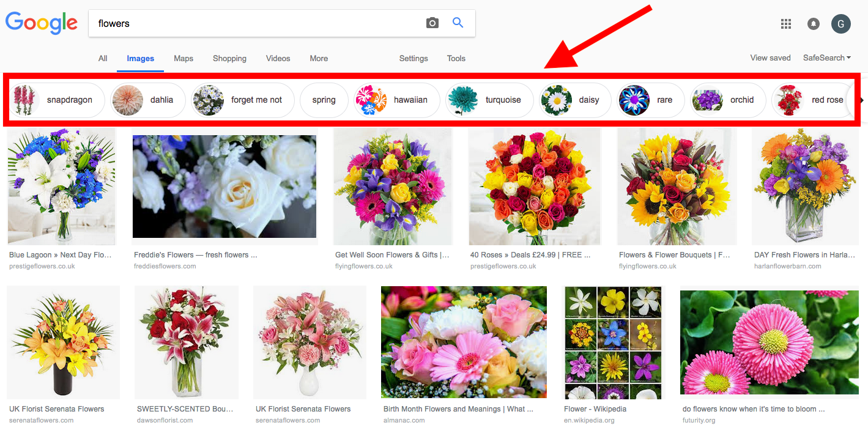This screenshot has width=868, height=436.
Task: Switch to the Maps tab
Action: 183,58
